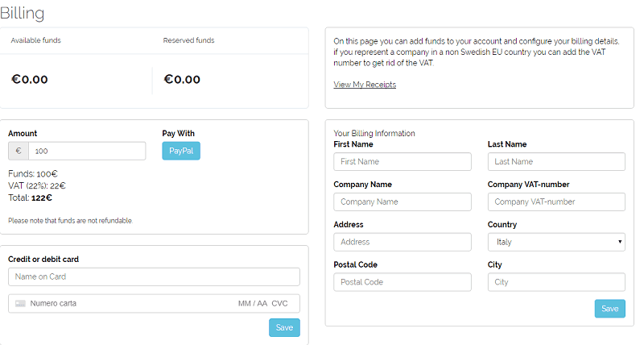Click the credit card icon in card field
Viewport: 644px width, 345px height.
click(20, 304)
